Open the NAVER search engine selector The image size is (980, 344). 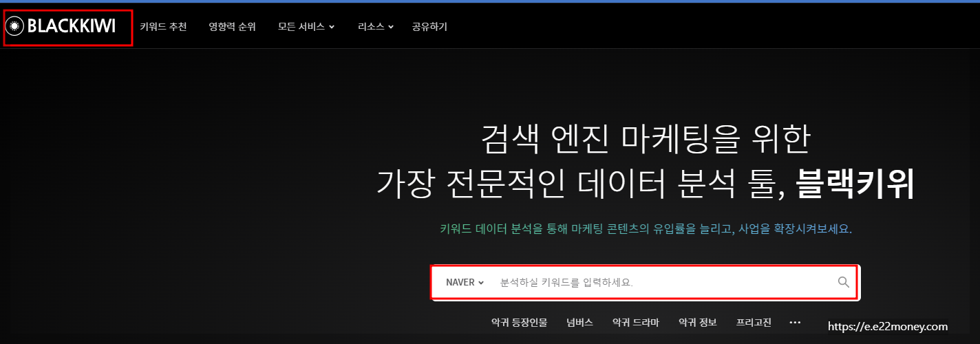(465, 282)
